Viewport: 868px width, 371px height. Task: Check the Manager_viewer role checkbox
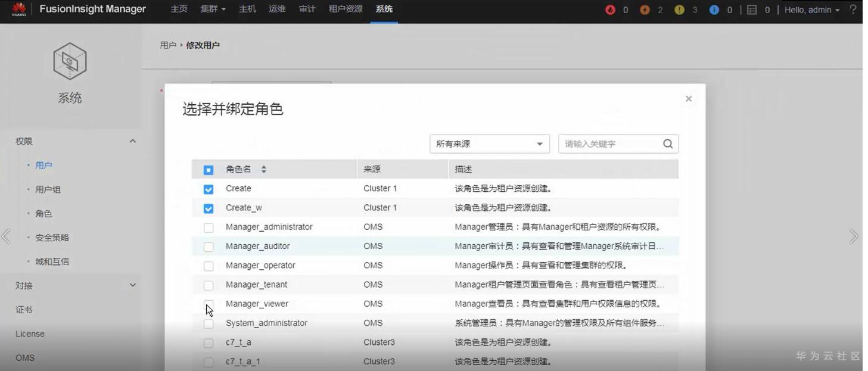(x=209, y=304)
